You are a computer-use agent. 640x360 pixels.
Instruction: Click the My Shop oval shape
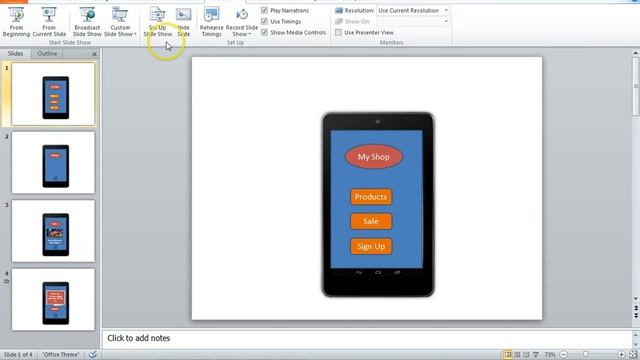click(x=374, y=157)
